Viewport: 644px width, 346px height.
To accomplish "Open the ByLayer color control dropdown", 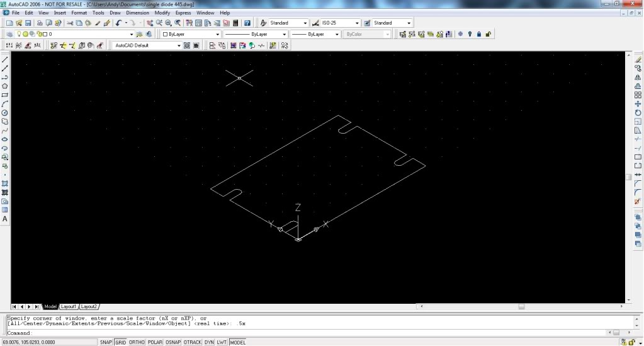I will click(x=217, y=34).
